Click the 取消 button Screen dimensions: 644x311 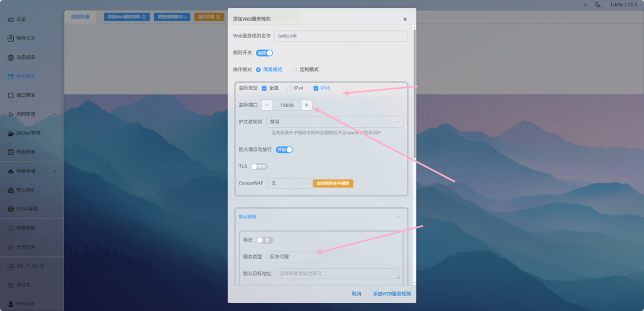click(357, 293)
